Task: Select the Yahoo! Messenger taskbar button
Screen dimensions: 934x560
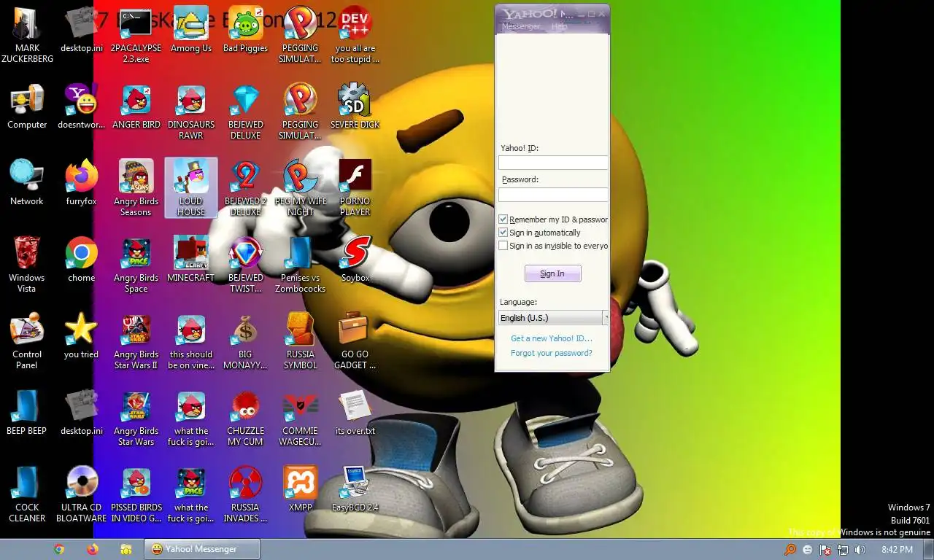Action: [201, 549]
